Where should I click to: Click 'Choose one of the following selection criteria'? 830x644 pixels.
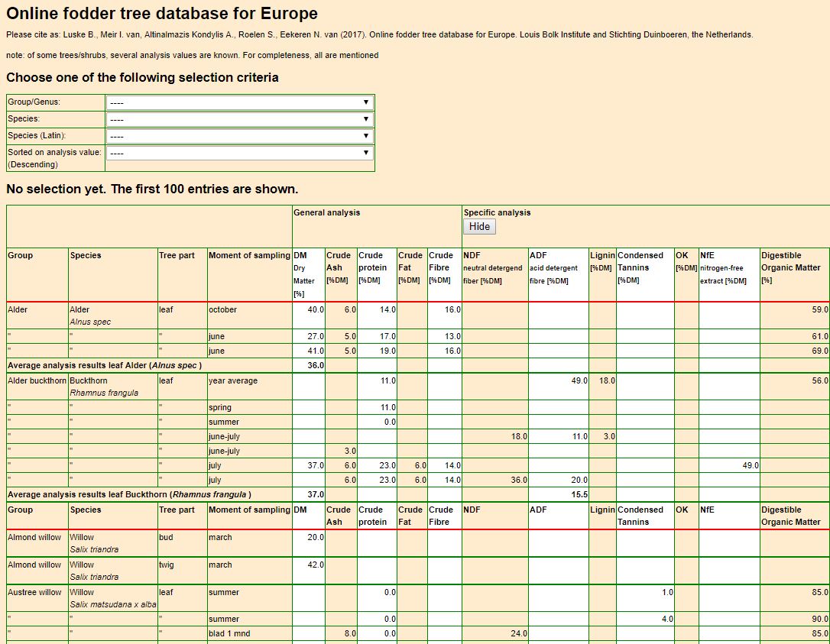point(142,77)
